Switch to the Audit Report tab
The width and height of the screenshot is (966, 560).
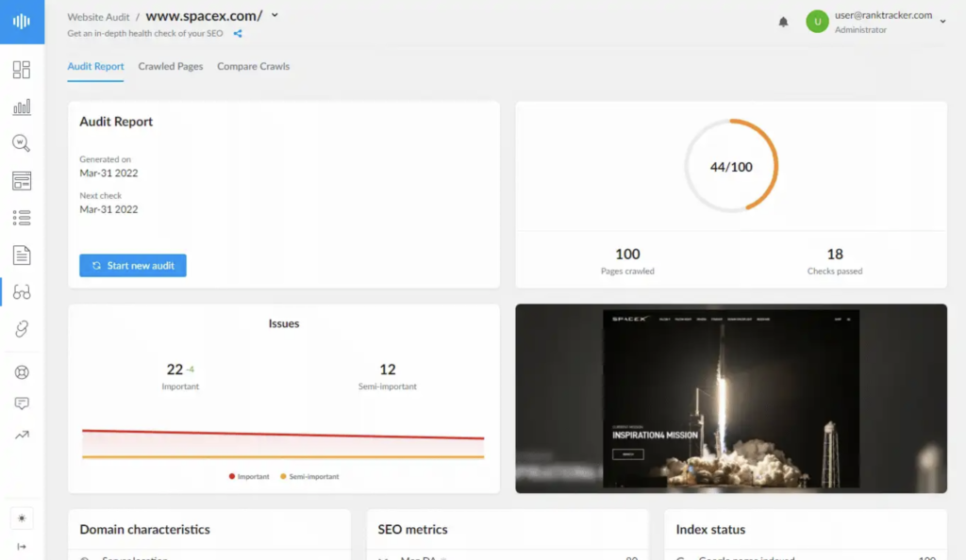(x=95, y=66)
